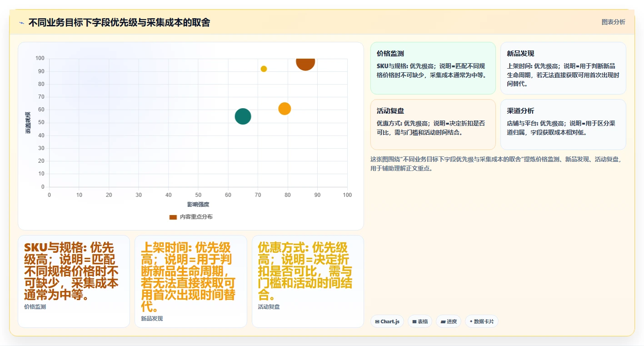Screen dimensions: 644x346
Task: Click the 图表分析 label in header
Action: [x=613, y=22]
